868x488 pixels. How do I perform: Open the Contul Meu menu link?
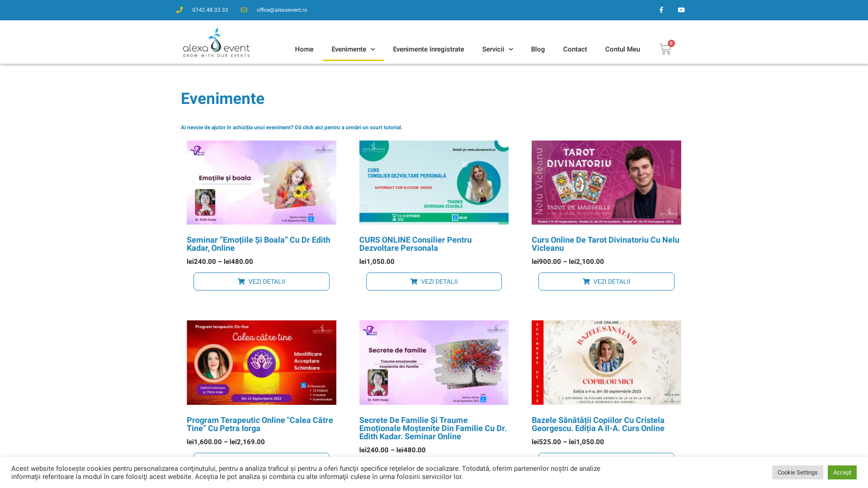pyautogui.click(x=622, y=49)
